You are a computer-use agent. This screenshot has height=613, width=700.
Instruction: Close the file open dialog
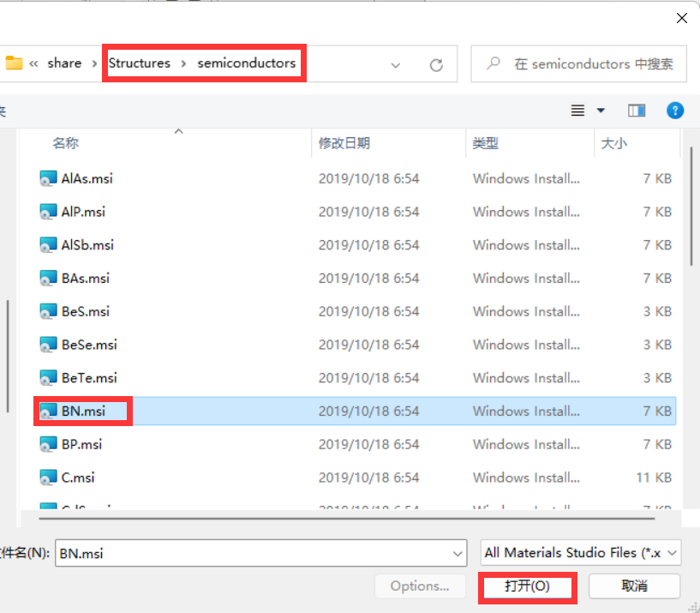[682, 18]
